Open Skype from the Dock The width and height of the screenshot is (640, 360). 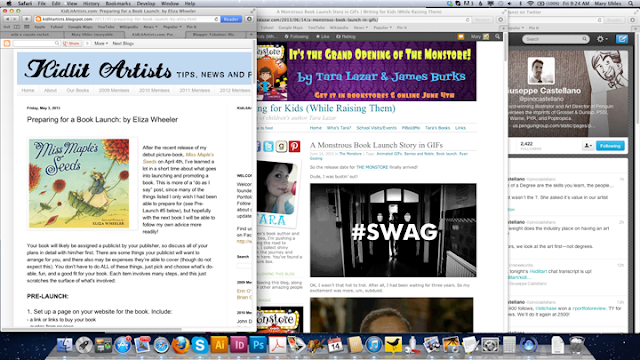[x=200, y=345]
